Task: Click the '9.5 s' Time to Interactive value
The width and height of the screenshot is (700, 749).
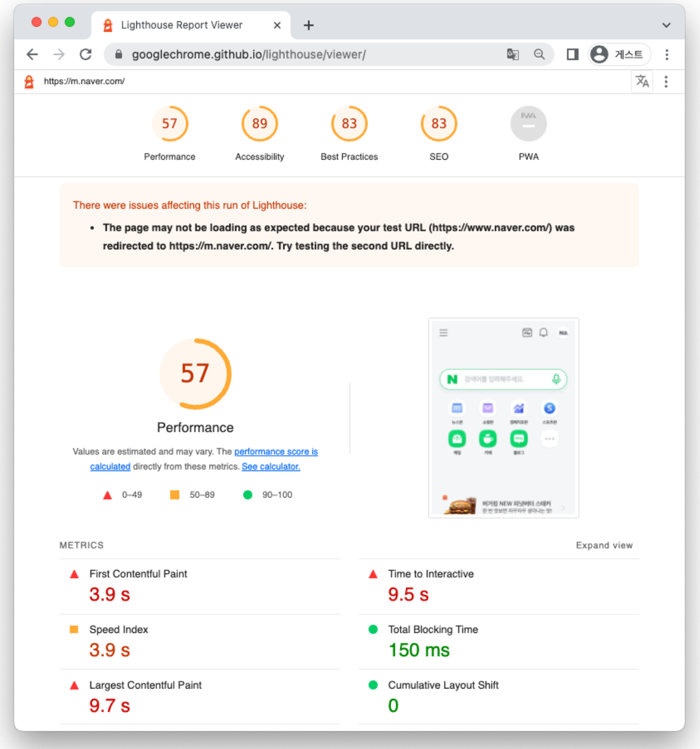Action: pos(408,595)
